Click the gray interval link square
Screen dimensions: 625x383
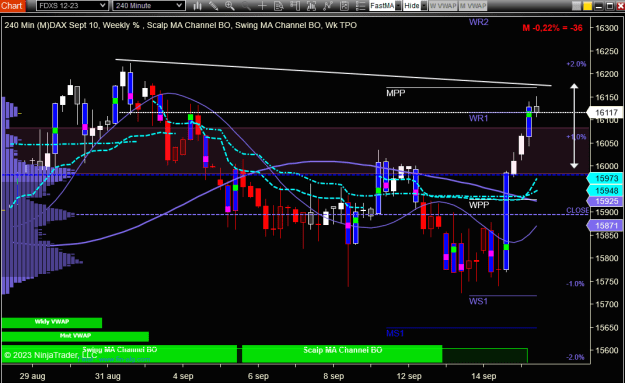coord(576,6)
